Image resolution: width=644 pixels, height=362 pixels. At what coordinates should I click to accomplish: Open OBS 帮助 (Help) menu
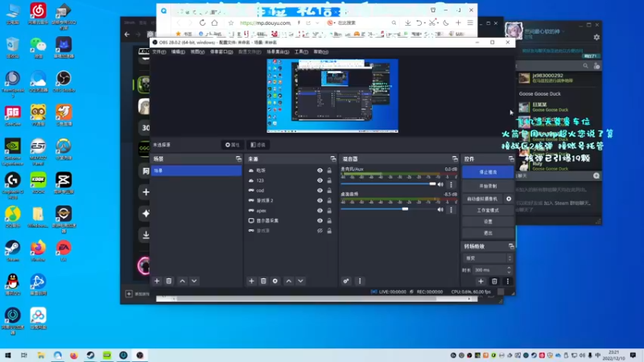320,52
